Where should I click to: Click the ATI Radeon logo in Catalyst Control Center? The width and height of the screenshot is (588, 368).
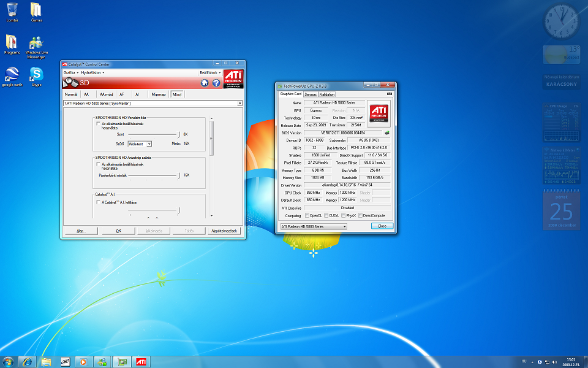click(x=233, y=79)
